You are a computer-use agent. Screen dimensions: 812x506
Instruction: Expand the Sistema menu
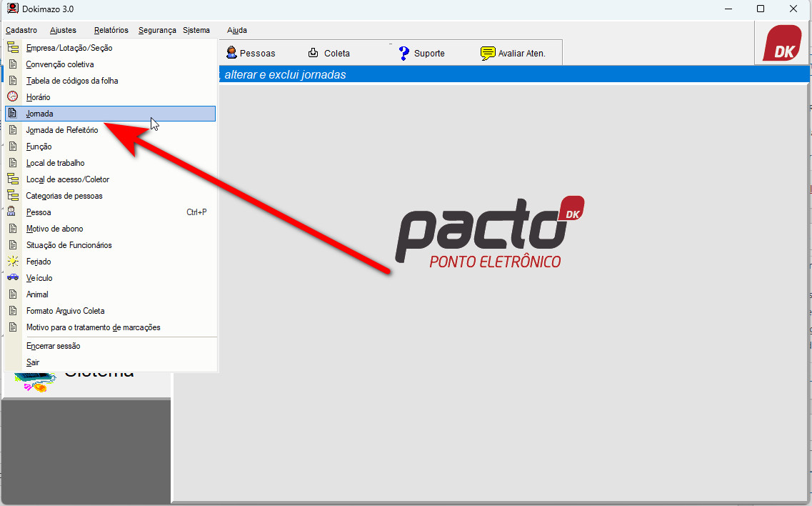point(196,30)
